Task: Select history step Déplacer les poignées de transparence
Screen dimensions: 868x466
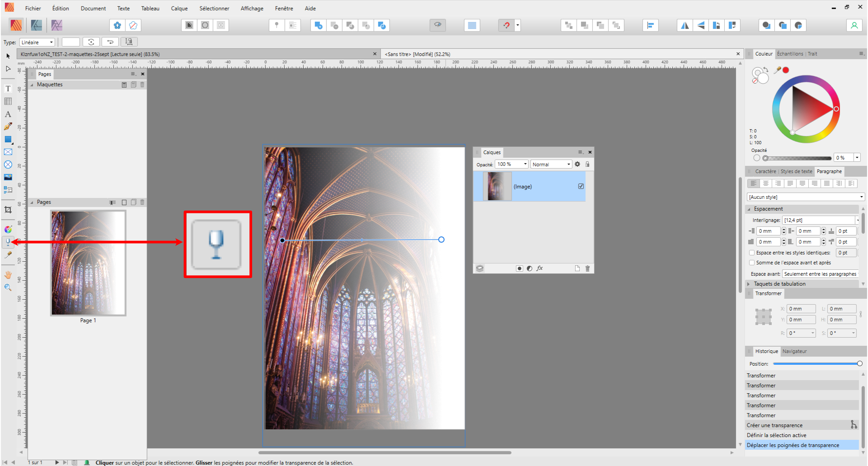Action: click(x=802, y=445)
